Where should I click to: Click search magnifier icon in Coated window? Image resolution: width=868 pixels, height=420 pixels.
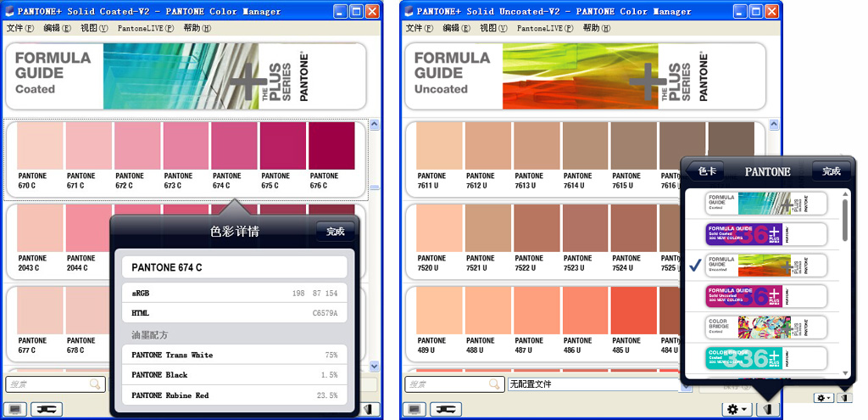(x=95, y=384)
